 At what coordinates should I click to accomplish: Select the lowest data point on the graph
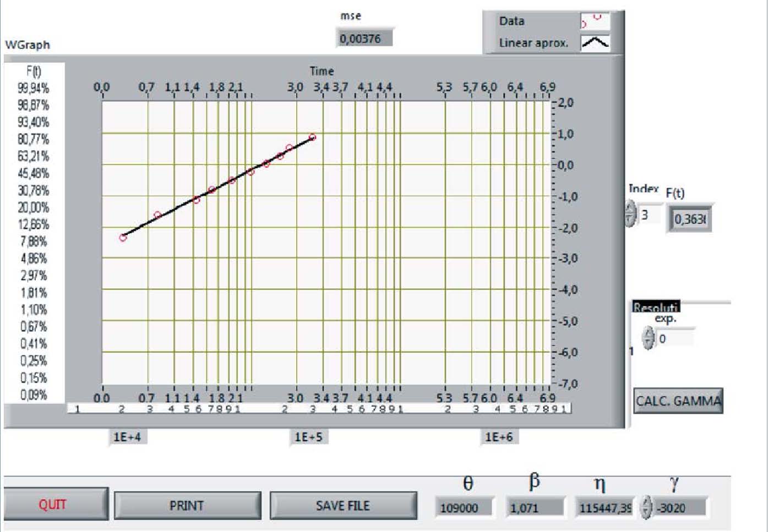(x=123, y=238)
